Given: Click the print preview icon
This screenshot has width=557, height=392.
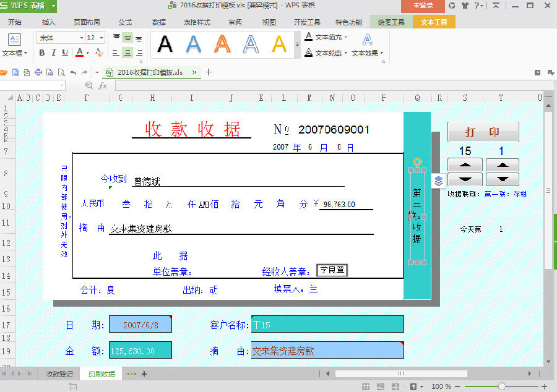Looking at the screenshot, I should 61,73.
